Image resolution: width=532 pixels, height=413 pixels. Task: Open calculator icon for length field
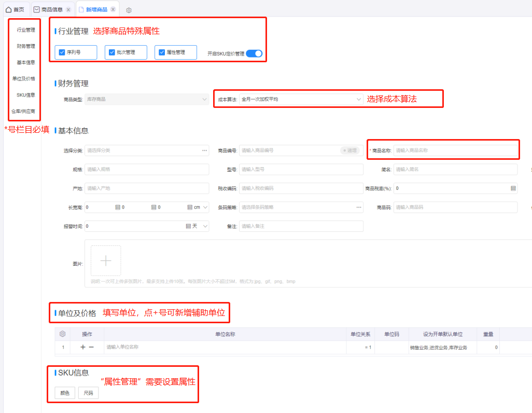pyautogui.click(x=118, y=207)
